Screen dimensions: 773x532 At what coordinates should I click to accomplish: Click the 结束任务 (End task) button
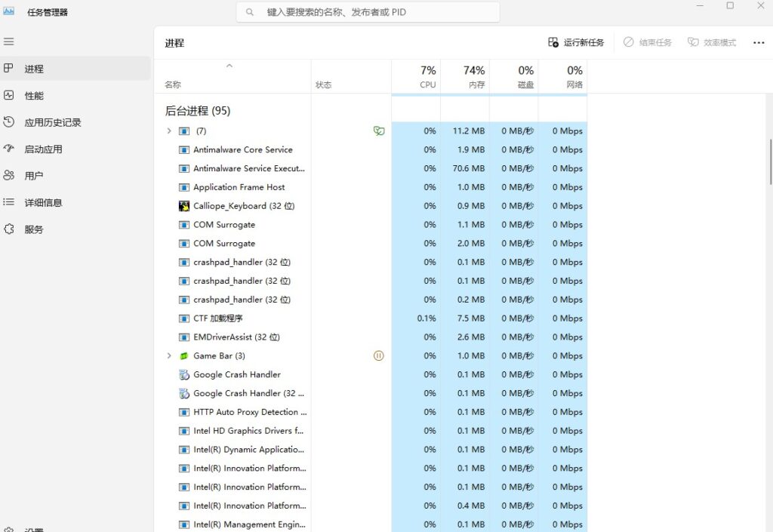click(647, 43)
